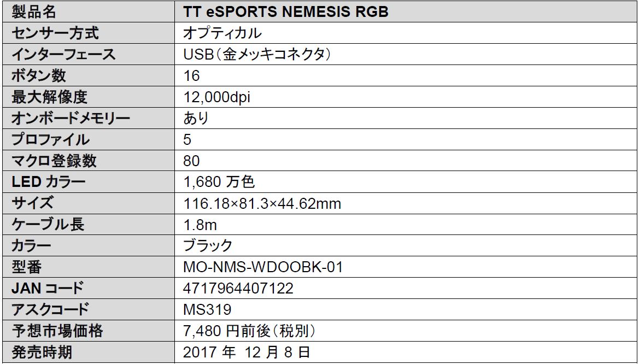Click the マクロ登録数 value 80
This screenshot has width=639, height=364.
tap(191, 161)
